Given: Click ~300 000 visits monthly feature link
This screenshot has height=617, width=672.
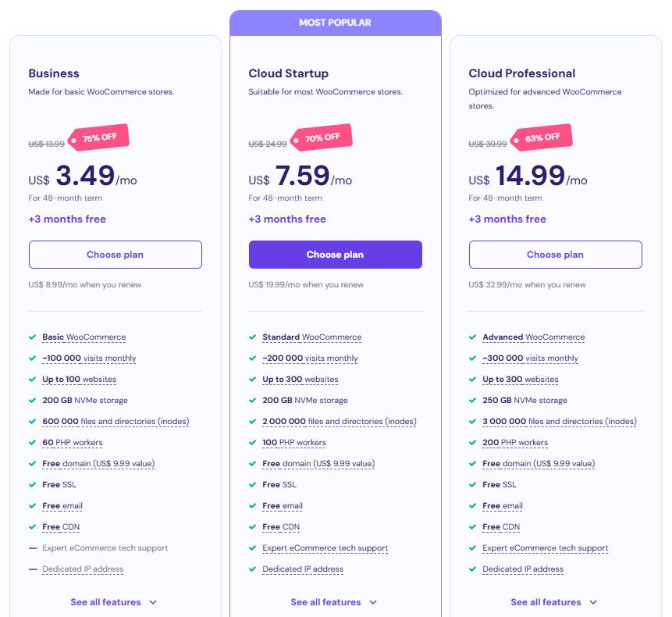Looking at the screenshot, I should (530, 358).
